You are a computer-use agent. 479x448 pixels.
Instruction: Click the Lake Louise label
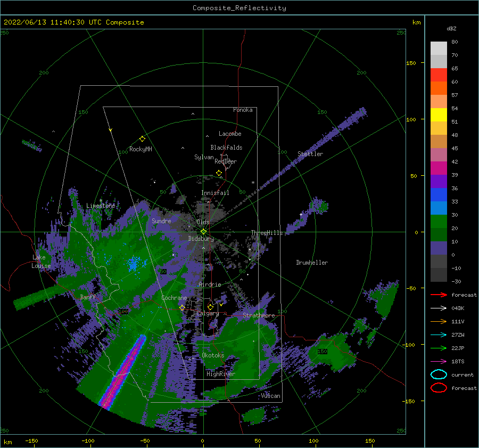[x=41, y=262]
